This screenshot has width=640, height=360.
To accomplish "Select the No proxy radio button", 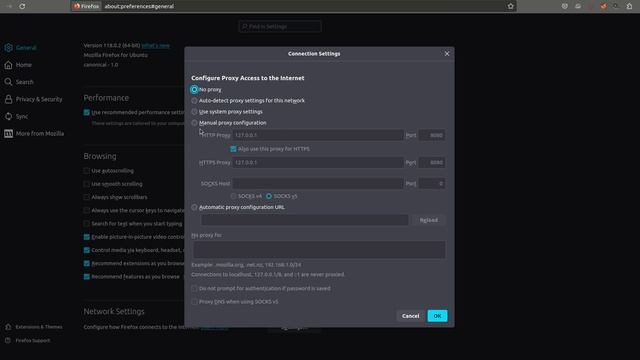I will pos(194,89).
